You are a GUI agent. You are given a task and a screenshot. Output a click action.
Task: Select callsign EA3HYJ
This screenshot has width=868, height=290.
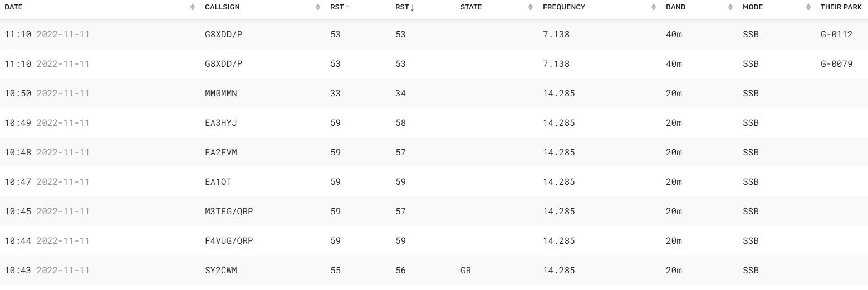221,123
